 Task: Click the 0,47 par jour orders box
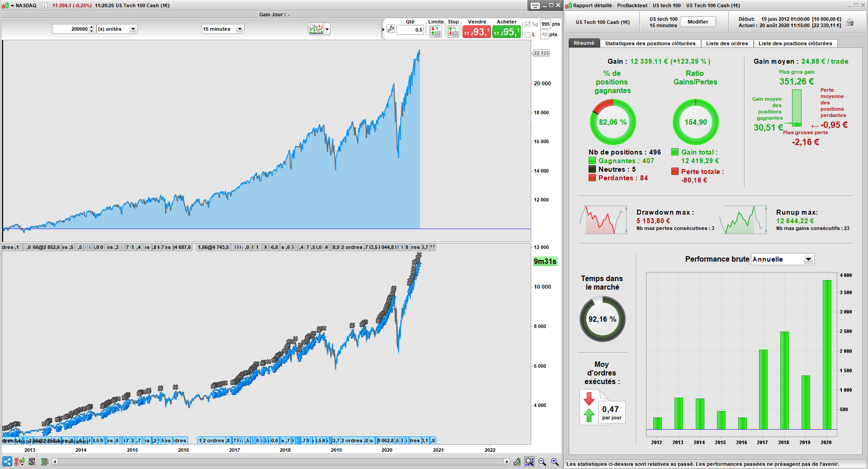612,412
